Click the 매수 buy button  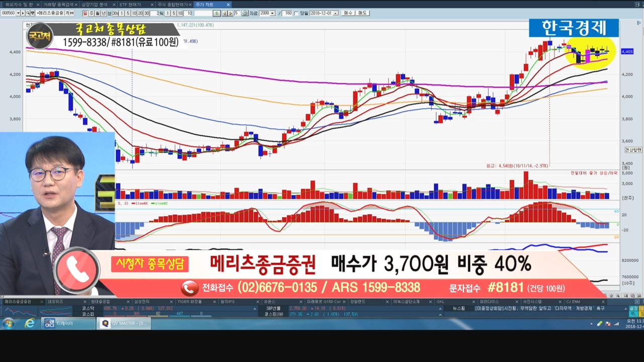click(348, 13)
